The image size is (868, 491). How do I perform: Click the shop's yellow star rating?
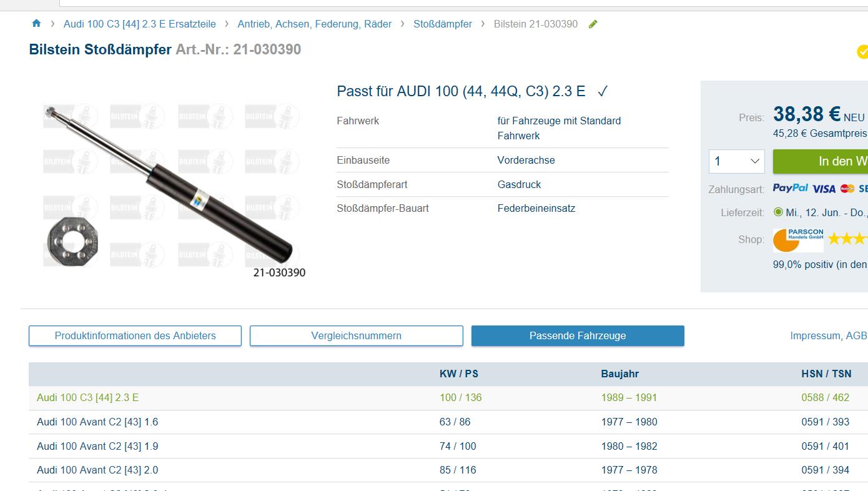pyautogui.click(x=848, y=239)
